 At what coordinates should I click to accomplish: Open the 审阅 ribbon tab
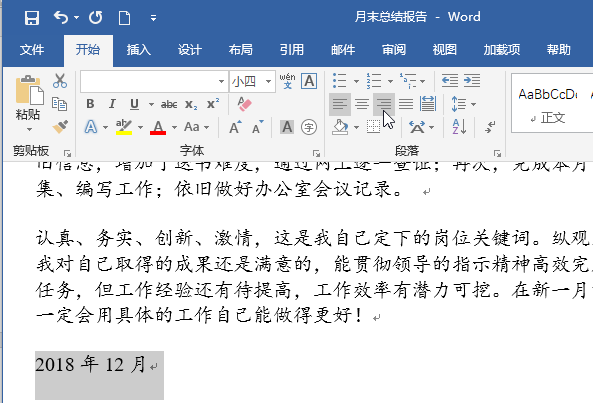point(394,50)
